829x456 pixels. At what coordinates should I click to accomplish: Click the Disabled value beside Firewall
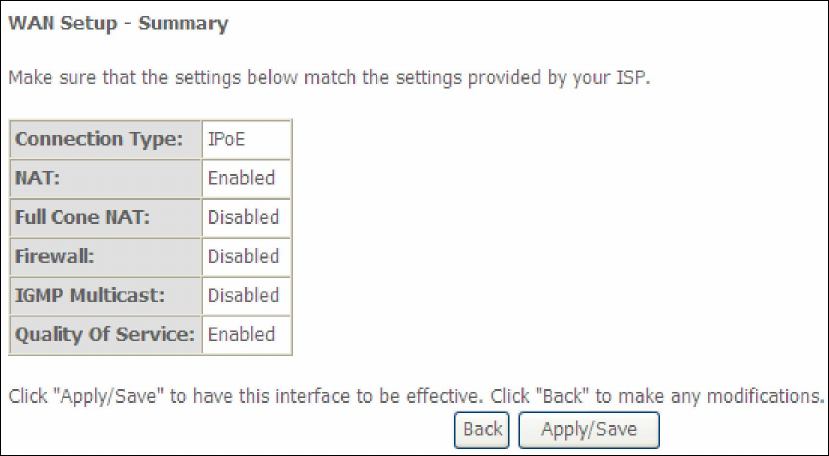point(246,256)
